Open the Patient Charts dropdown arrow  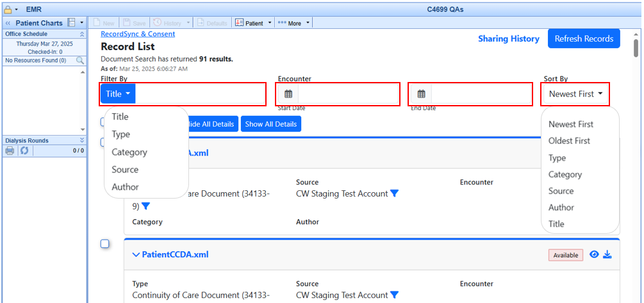point(82,23)
